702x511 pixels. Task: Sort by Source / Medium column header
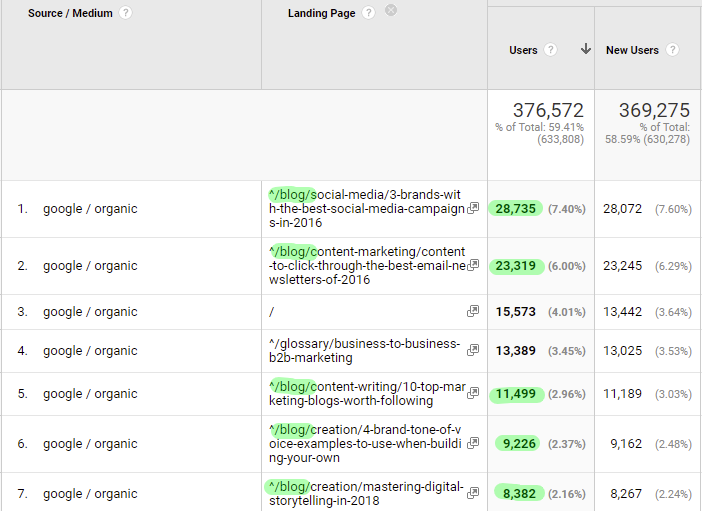tap(70, 13)
